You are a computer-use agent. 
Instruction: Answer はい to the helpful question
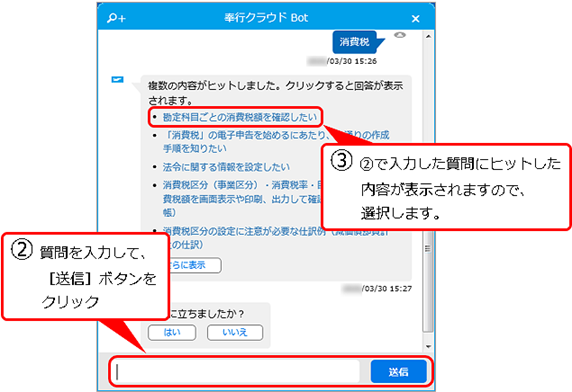click(x=172, y=332)
